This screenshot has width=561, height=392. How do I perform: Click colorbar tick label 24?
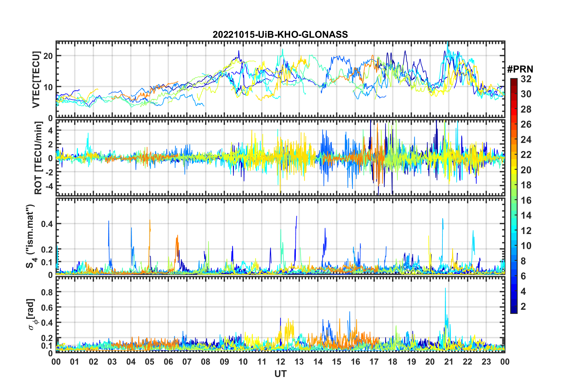coord(526,139)
